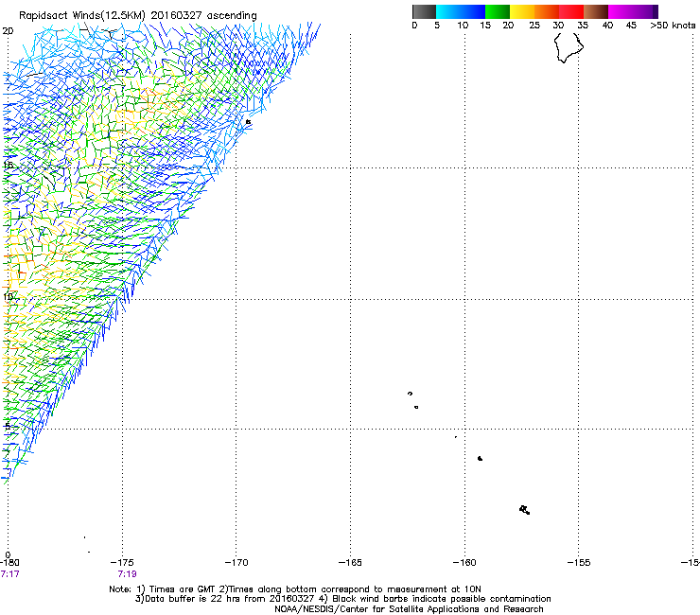Click the filled island below the -160 gridline
Screen dimensions: 700x615
tap(480, 458)
